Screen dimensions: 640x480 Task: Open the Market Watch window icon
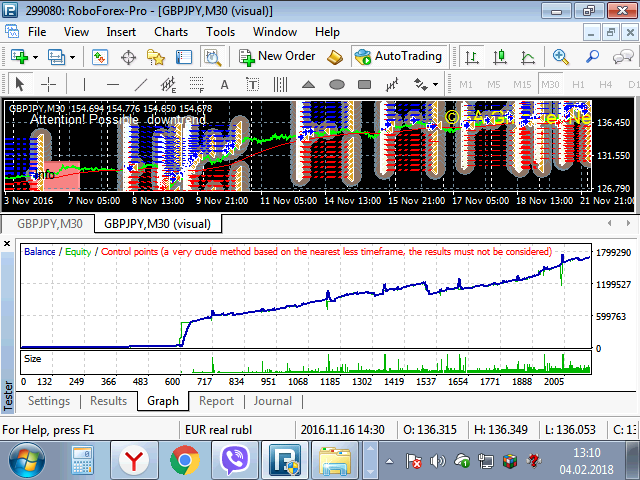point(99,57)
